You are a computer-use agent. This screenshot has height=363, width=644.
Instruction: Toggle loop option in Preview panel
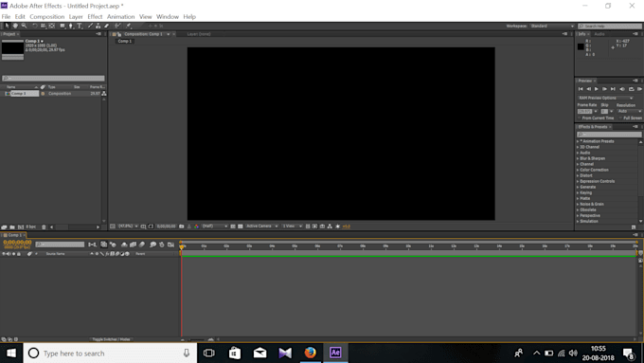pos(632,89)
